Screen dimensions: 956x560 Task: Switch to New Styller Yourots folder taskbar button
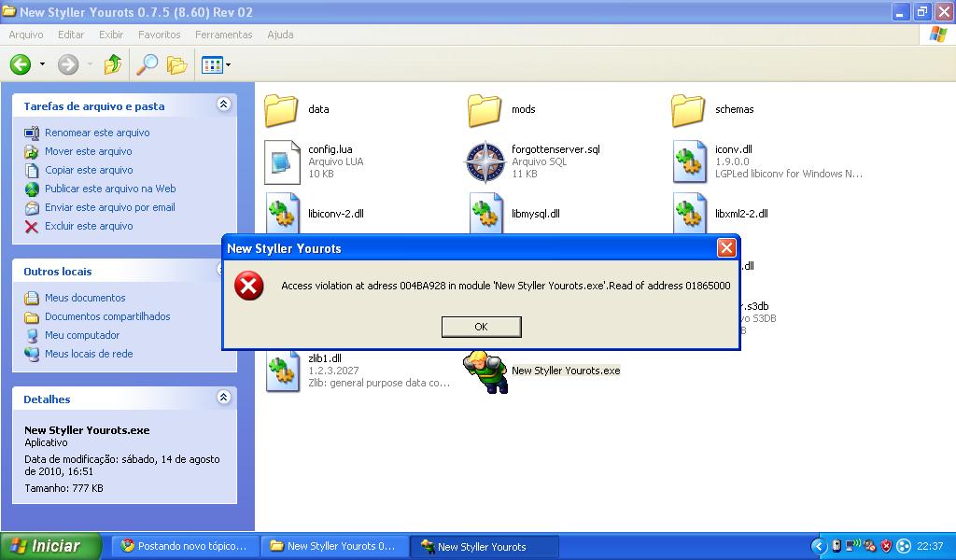335,546
